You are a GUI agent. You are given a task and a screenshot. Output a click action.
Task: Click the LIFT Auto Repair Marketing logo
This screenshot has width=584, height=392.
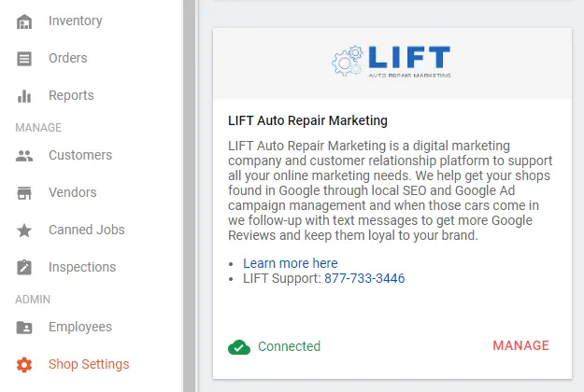392,62
